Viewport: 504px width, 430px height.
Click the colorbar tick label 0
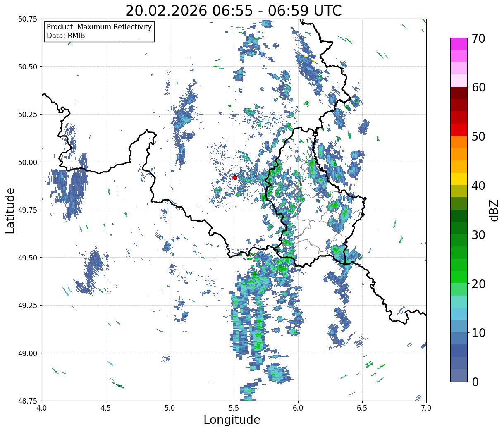point(475,382)
